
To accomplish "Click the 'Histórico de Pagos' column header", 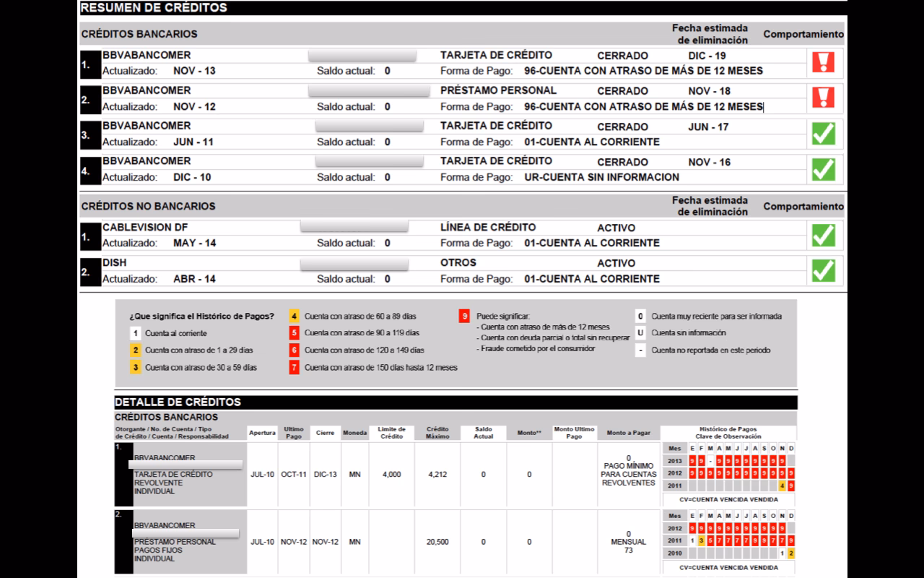I will click(x=728, y=432).
